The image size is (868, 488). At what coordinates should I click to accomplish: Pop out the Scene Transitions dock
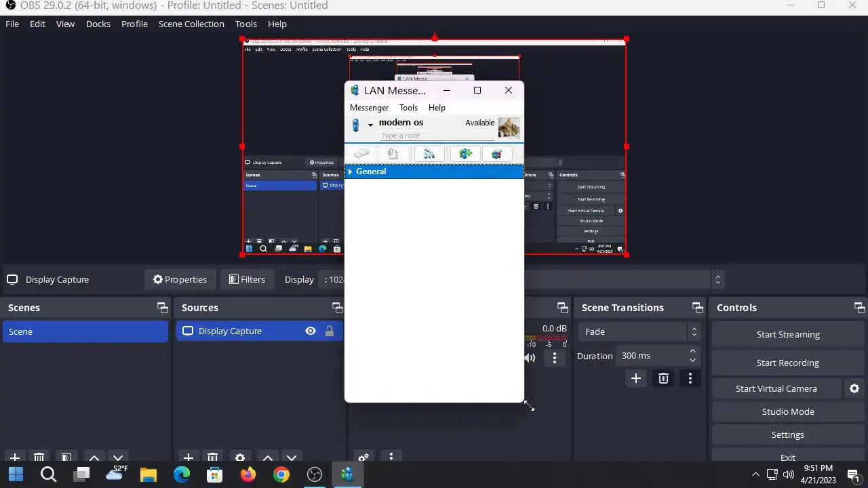[x=698, y=308]
